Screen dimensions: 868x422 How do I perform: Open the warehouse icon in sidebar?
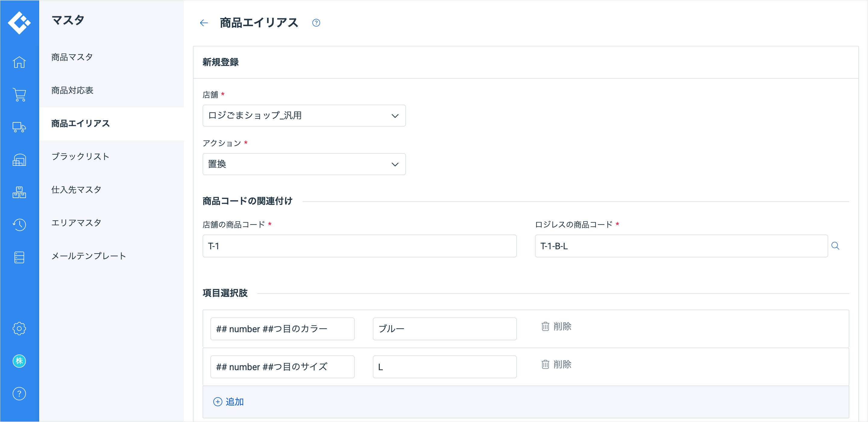(19, 160)
